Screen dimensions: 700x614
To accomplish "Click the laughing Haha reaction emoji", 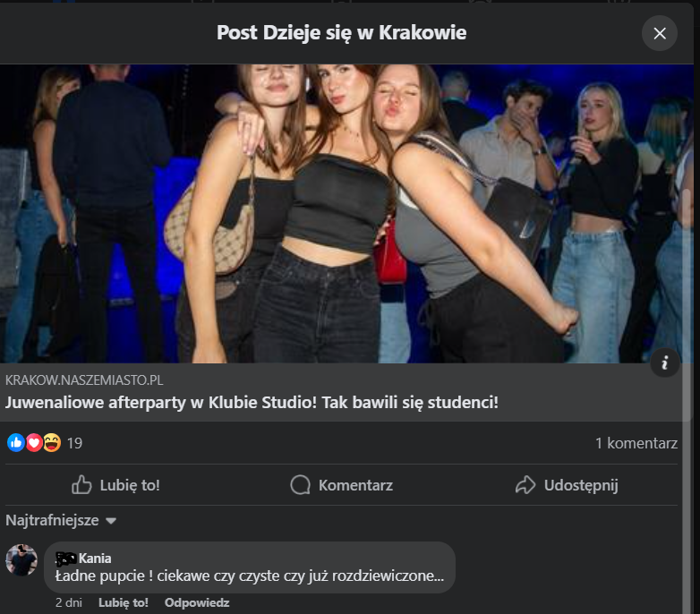I will pyautogui.click(x=52, y=442).
